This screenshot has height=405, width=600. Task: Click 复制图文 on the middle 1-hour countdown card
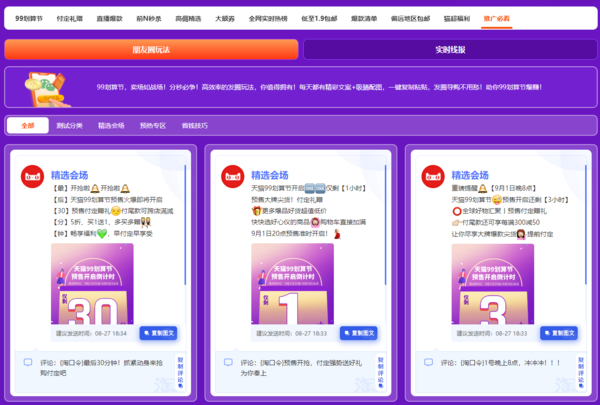click(x=359, y=333)
